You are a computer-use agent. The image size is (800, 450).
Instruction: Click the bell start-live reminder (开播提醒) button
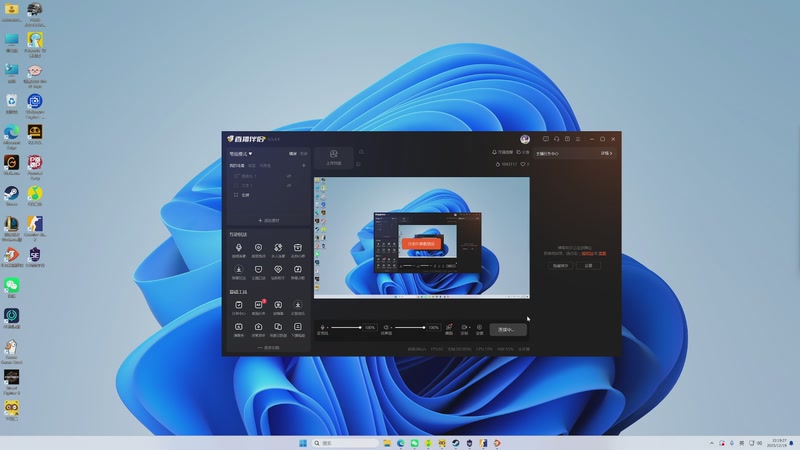click(x=502, y=152)
